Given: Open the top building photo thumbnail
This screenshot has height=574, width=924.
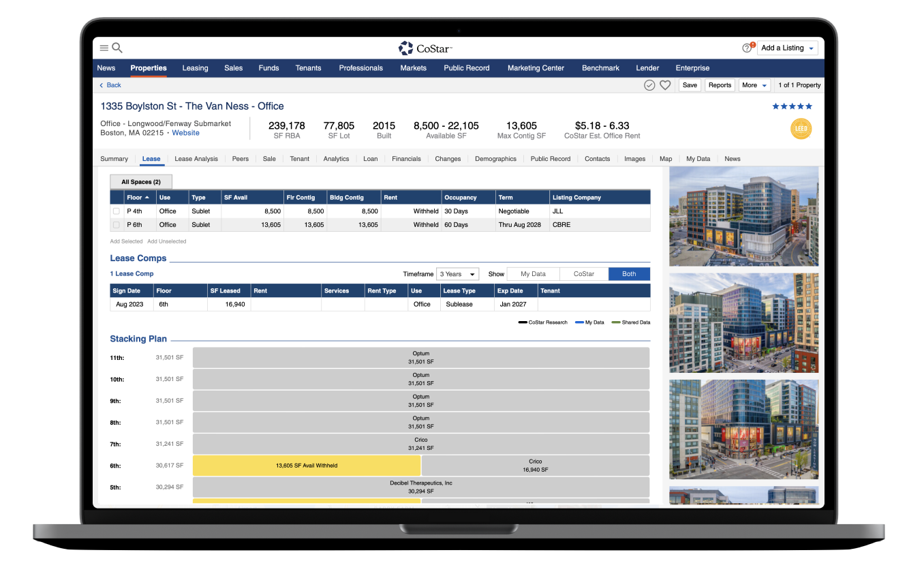Looking at the screenshot, I should (743, 216).
